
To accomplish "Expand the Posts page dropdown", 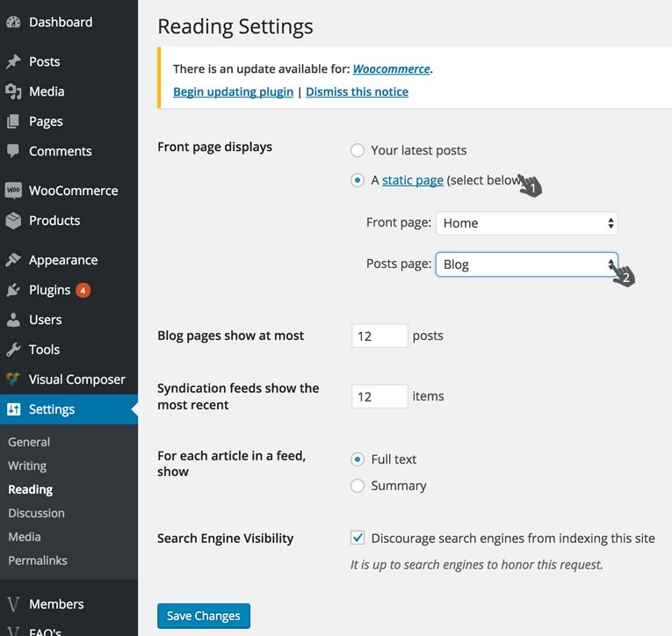I will click(526, 264).
